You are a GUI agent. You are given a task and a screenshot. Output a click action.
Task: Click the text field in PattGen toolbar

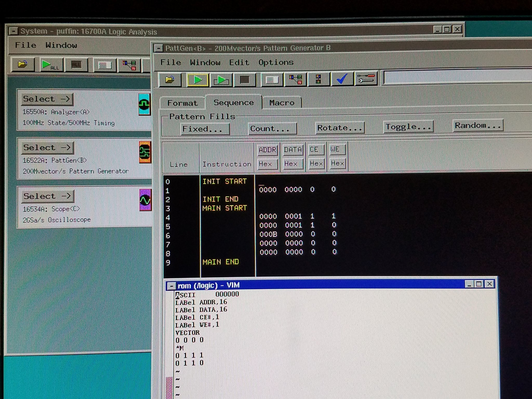458,77
